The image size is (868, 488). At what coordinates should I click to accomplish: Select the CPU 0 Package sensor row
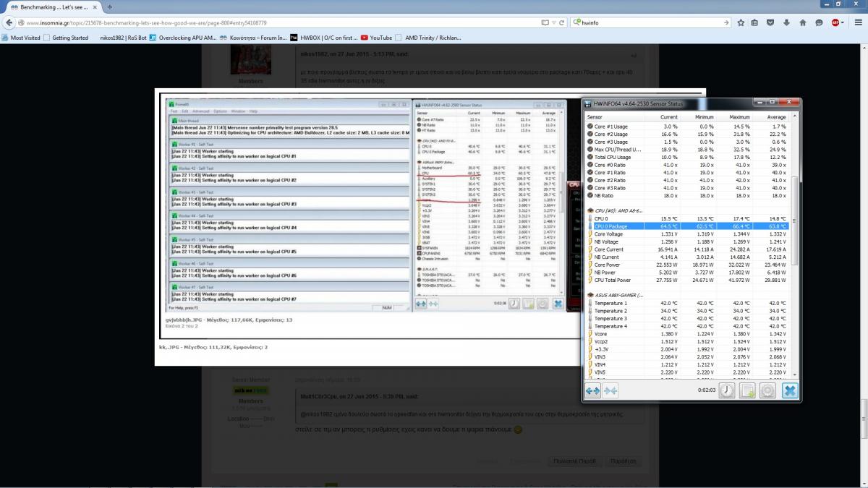coord(686,226)
